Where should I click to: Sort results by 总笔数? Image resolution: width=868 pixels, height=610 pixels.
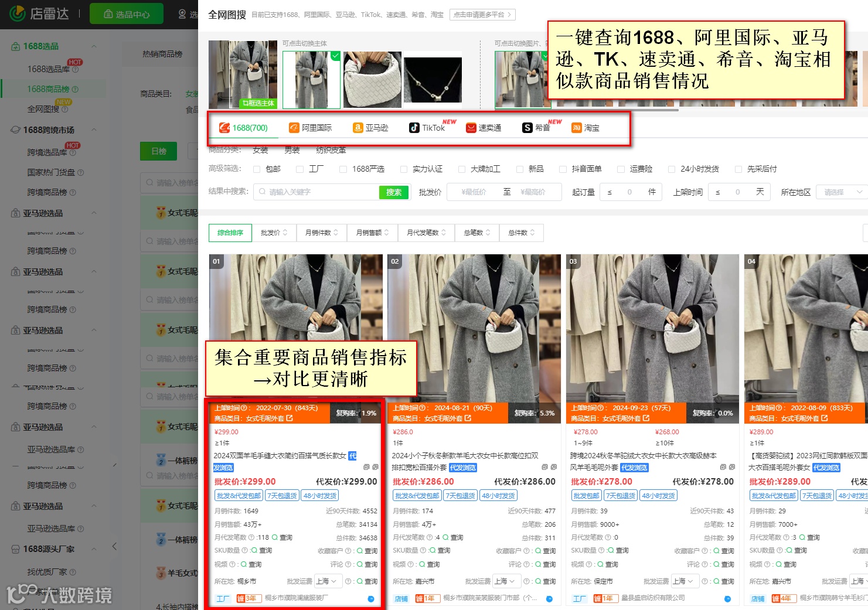[478, 233]
